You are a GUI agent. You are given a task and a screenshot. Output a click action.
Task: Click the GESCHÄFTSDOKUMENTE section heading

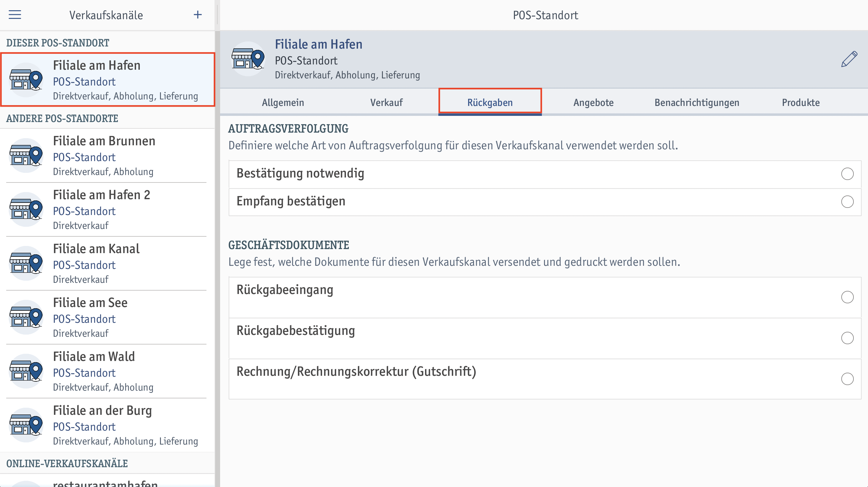289,245
